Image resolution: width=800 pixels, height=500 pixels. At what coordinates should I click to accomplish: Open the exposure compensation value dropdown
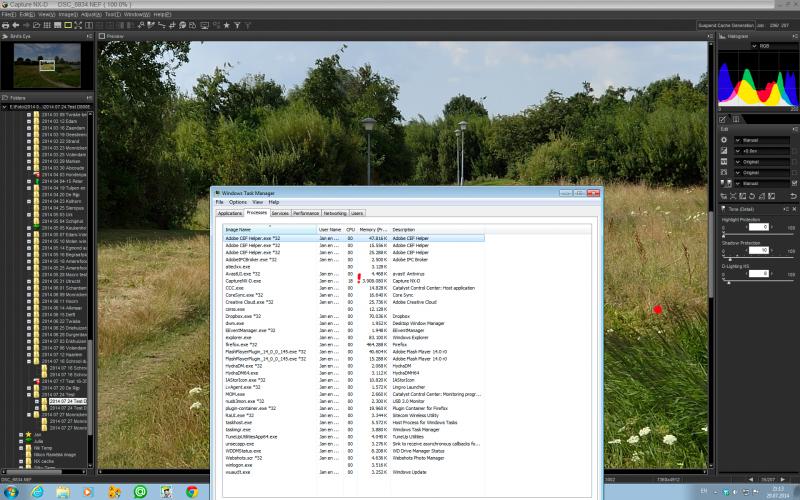[762, 151]
